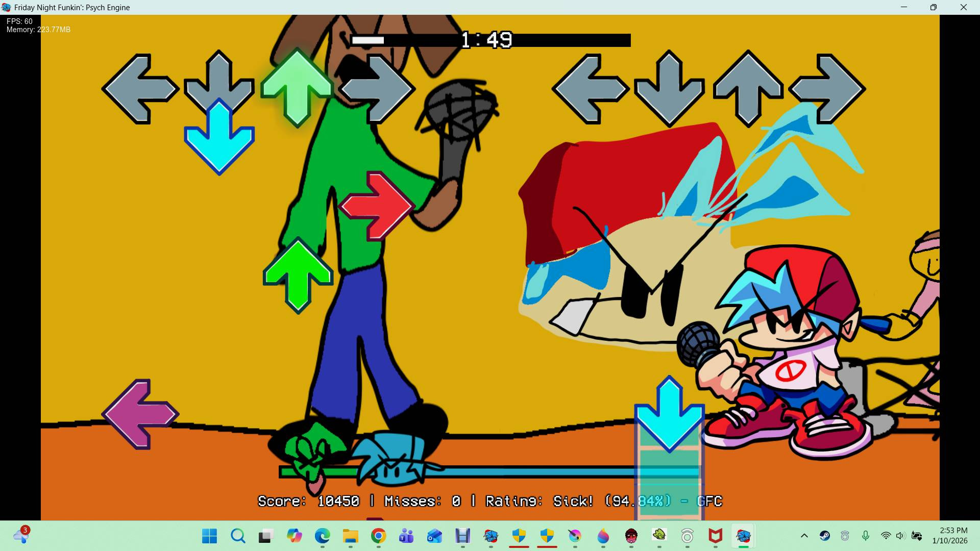
Task: Open the clock showing 2:53 PM
Action: [950, 536]
